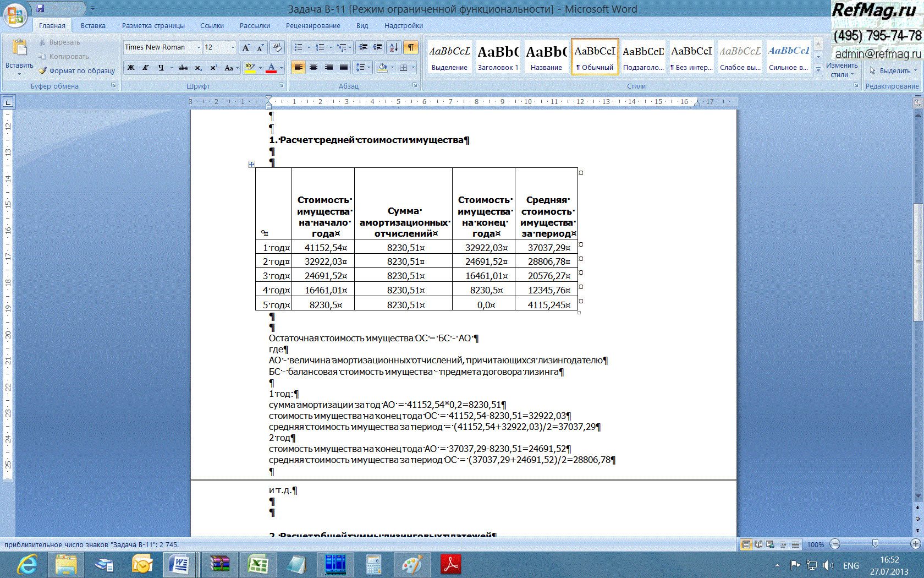The width and height of the screenshot is (924, 578).
Task: Click the Grow Font icon
Action: 246,47
